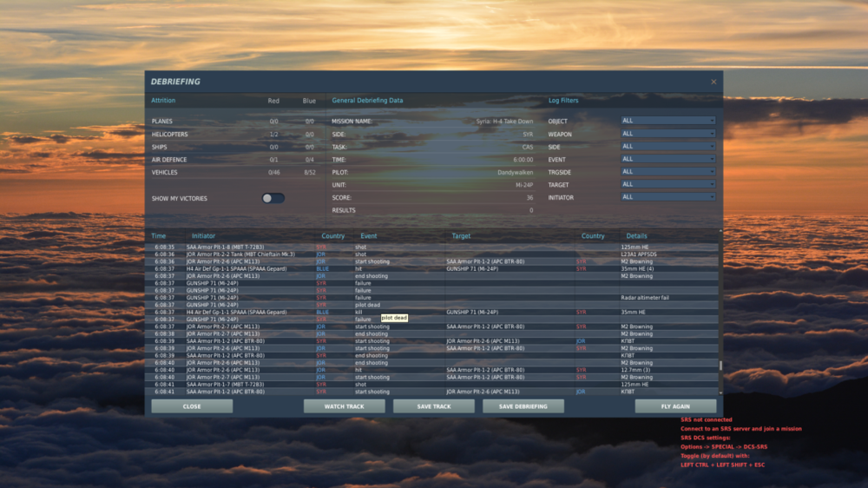Click the scroll up arrow of event log

pos(720,231)
